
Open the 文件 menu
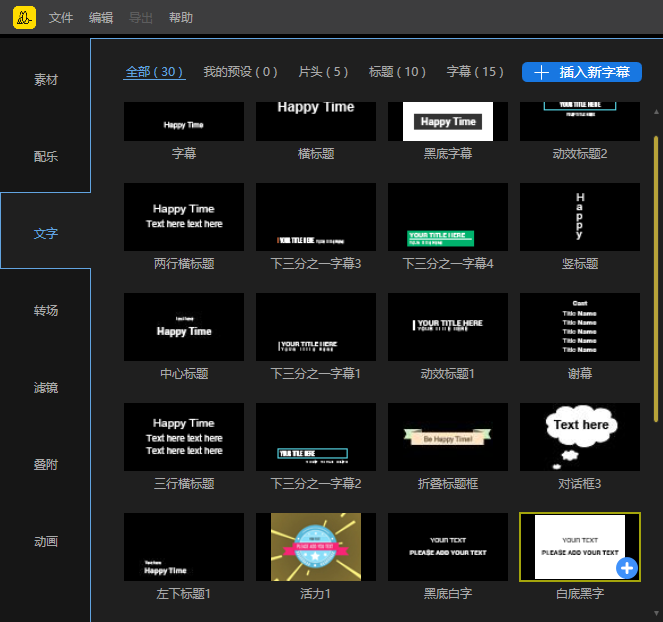[61, 18]
